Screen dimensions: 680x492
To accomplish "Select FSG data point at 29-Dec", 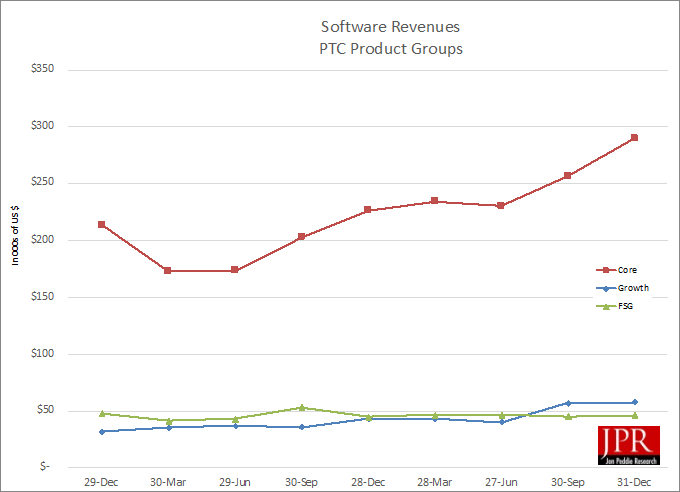I will pos(102,413).
